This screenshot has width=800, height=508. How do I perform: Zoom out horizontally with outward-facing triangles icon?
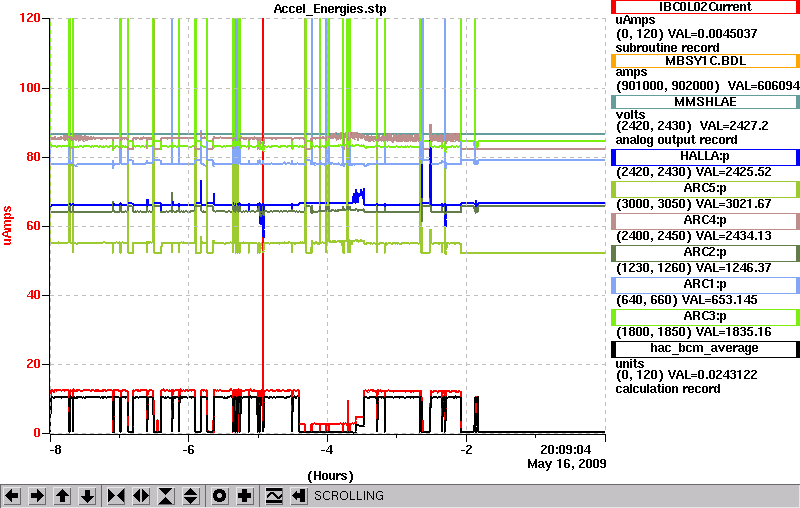(141, 496)
